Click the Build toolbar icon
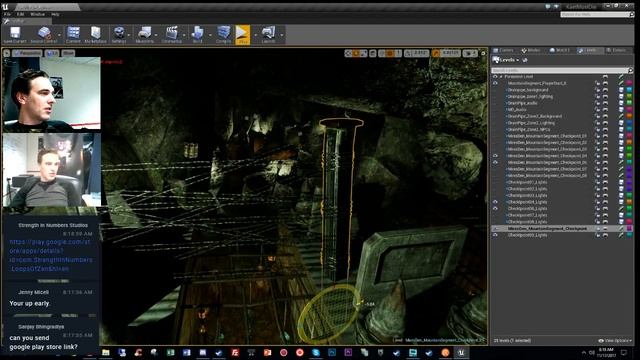This screenshot has width=640, height=360. (x=198, y=35)
